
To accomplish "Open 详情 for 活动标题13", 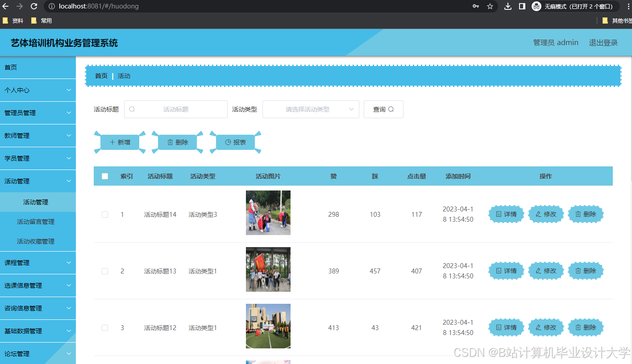I will pyautogui.click(x=506, y=271).
